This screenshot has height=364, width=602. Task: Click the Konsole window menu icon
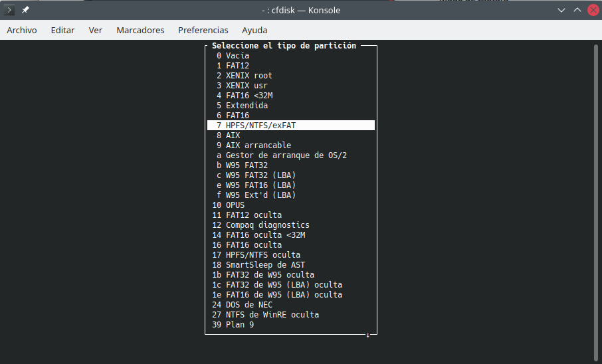tap(10, 10)
